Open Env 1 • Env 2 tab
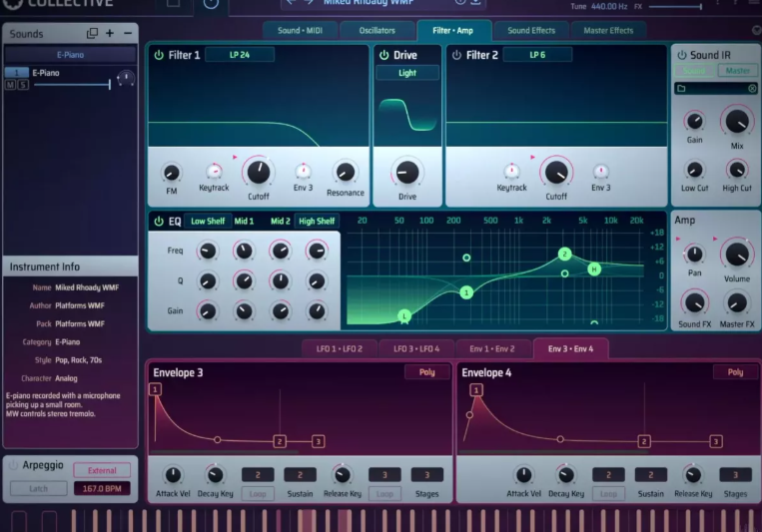Image resolution: width=762 pixels, height=532 pixels. point(491,348)
